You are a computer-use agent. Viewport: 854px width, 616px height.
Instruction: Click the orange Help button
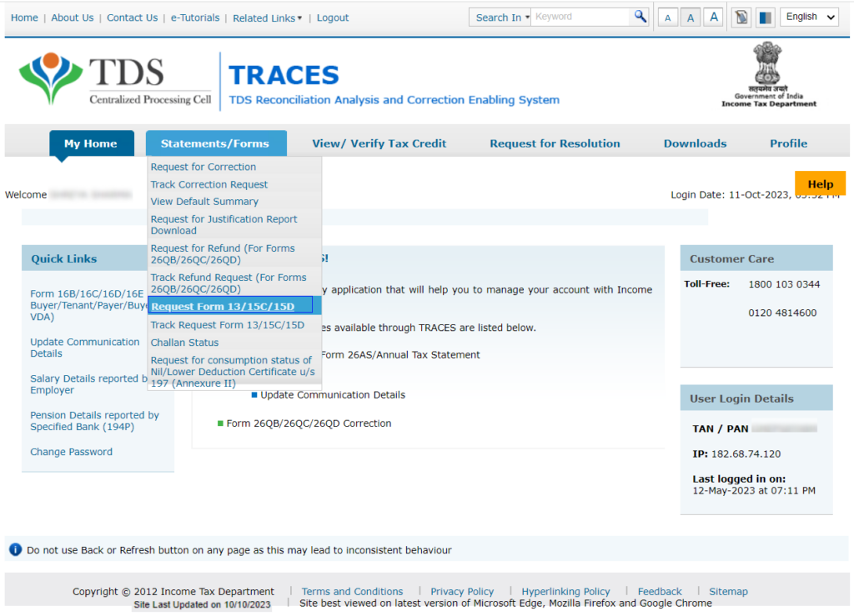[x=820, y=184]
